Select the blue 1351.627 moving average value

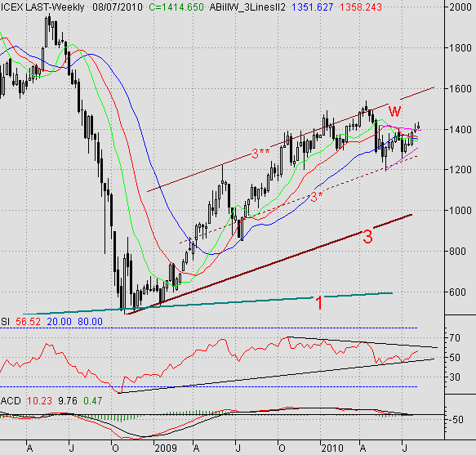click(x=313, y=7)
